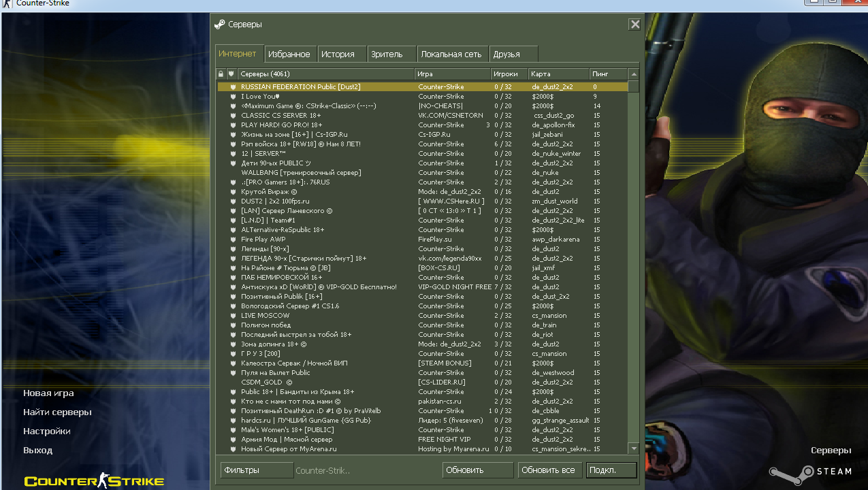Select the Дети 90-ых PUBLIC server
This screenshot has height=490, width=868.
(422, 163)
